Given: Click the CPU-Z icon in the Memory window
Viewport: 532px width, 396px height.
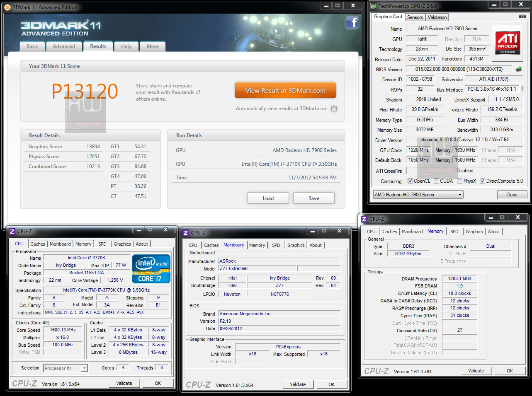Looking at the screenshot, I should (x=364, y=219).
